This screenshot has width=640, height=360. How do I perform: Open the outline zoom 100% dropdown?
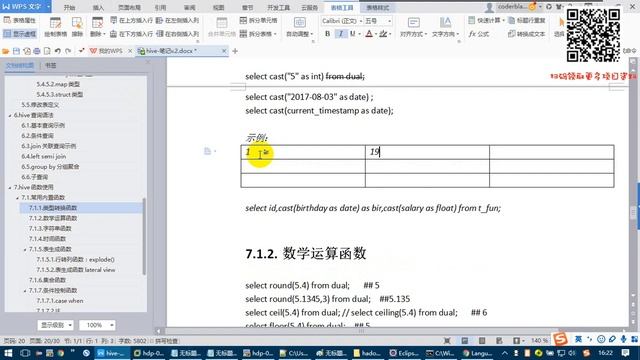pyautogui.click(x=97, y=325)
